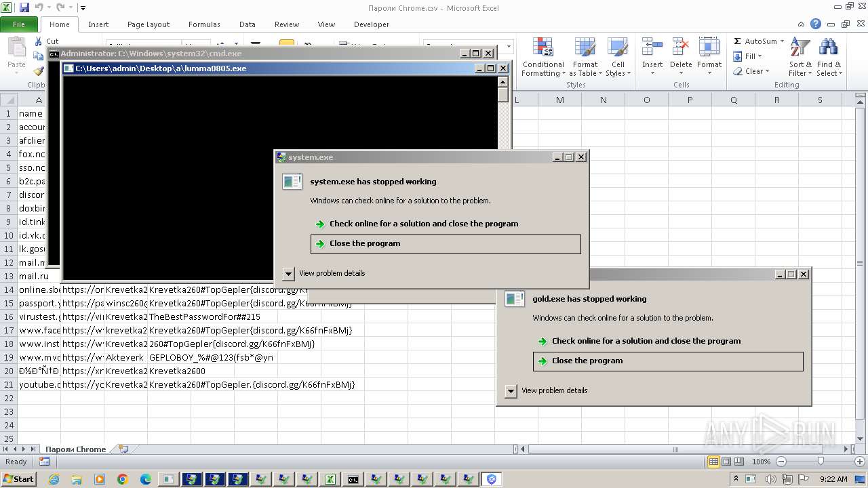Click the Delete cells icon
The image size is (868, 488).
point(680,47)
